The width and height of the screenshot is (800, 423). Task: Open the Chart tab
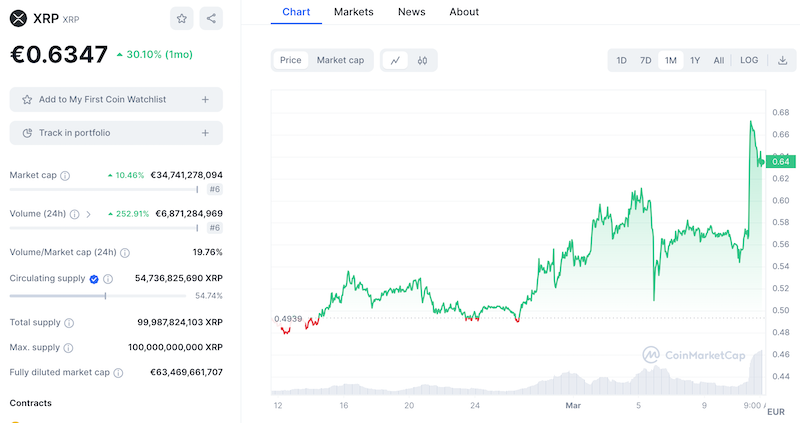click(296, 12)
